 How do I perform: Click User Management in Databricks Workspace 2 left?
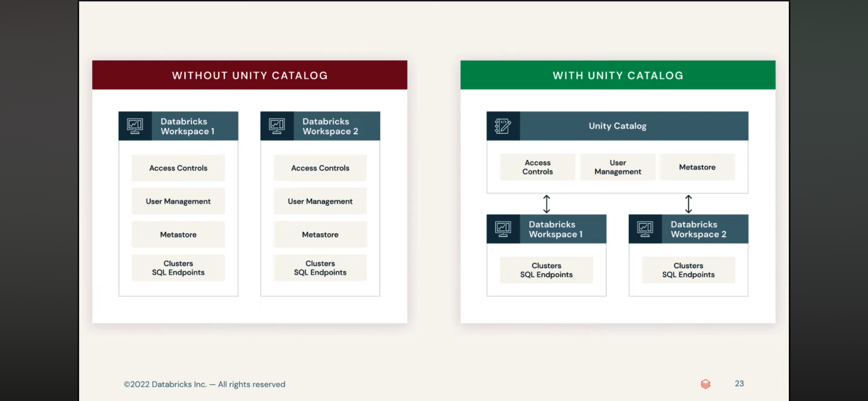pyautogui.click(x=320, y=201)
